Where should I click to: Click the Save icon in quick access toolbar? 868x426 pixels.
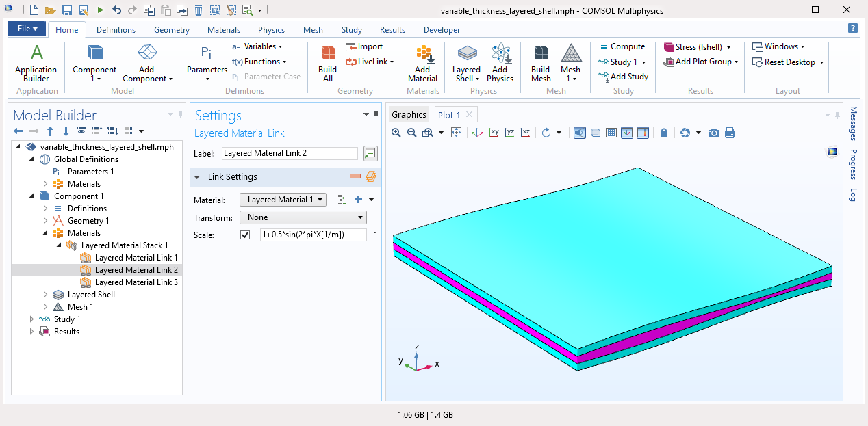[67, 10]
